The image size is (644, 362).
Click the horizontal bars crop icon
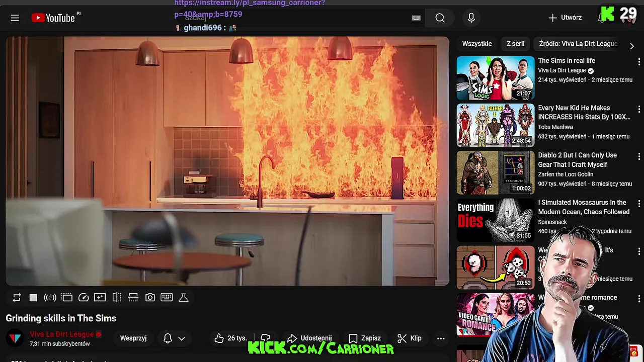pyautogui.click(x=133, y=298)
